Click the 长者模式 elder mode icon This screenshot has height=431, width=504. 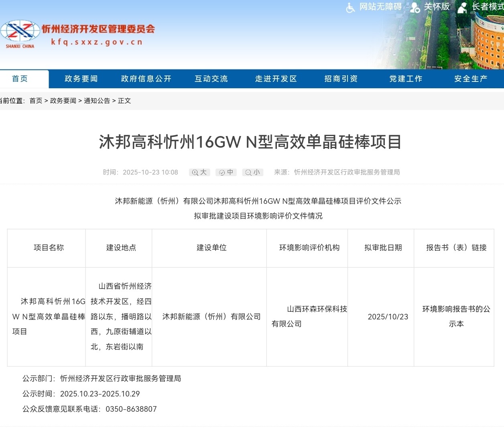463,7
